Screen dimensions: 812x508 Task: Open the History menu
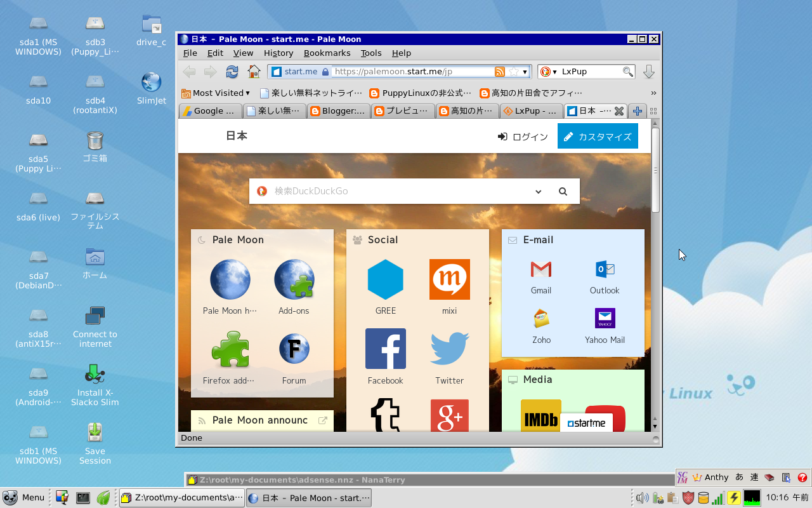(278, 53)
